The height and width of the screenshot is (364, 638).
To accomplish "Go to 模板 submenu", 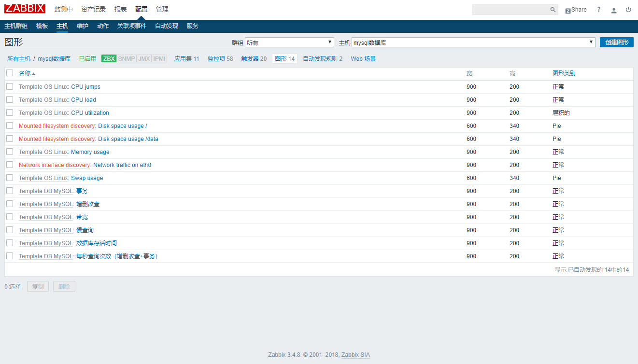I will point(42,26).
